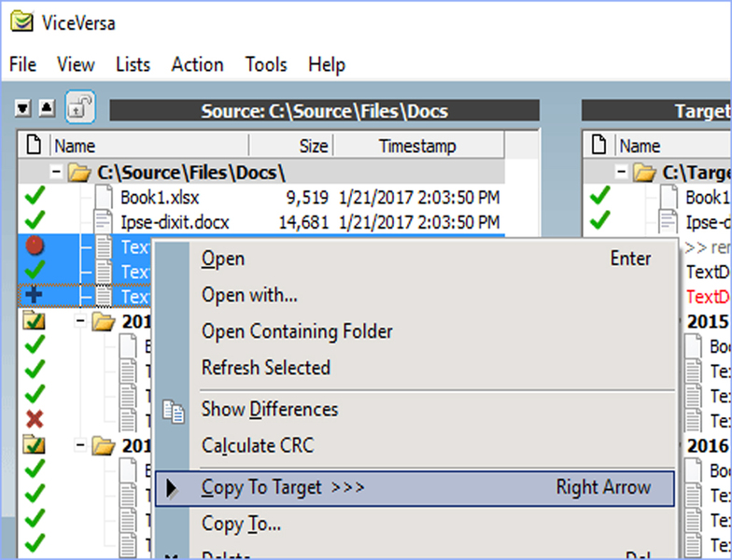The image size is (732, 560).
Task: Click the down-arrow expand all button
Action: click(22, 108)
